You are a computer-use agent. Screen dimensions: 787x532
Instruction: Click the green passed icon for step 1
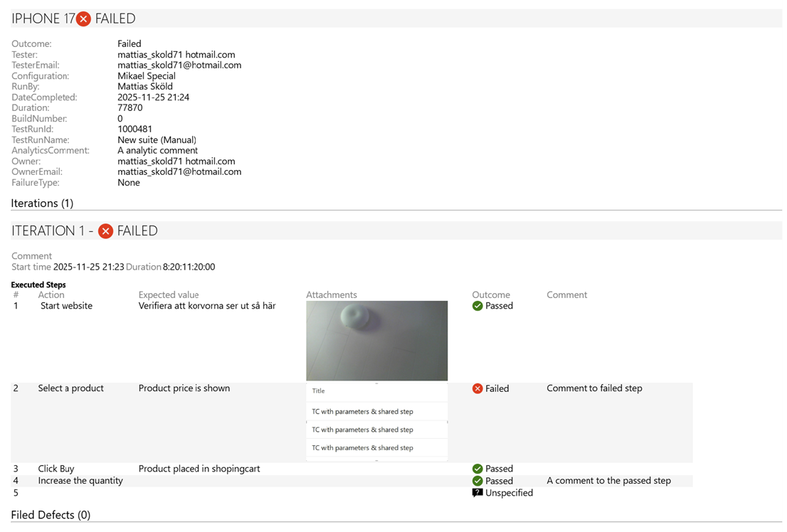click(477, 306)
